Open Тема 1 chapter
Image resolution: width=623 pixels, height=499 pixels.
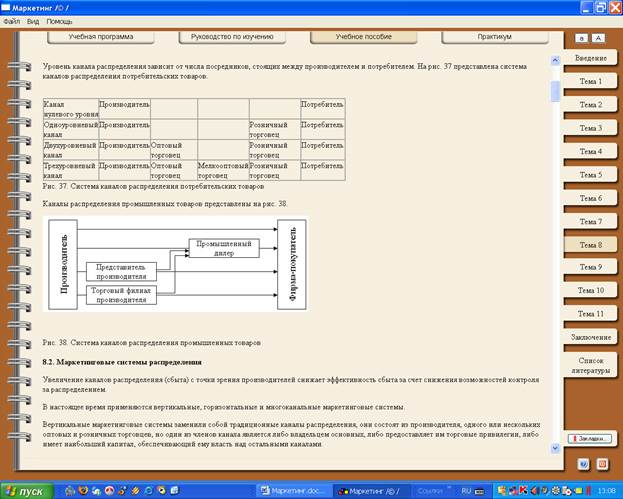pos(590,81)
